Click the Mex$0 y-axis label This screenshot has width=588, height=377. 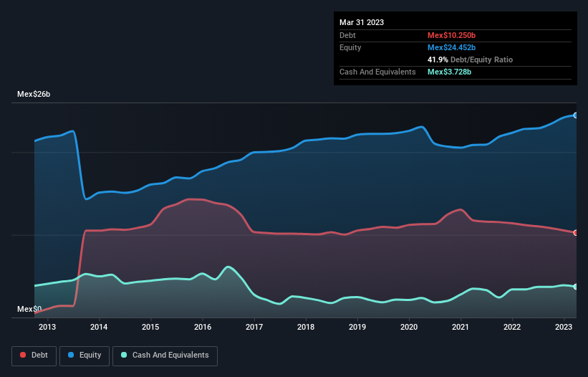(29, 309)
